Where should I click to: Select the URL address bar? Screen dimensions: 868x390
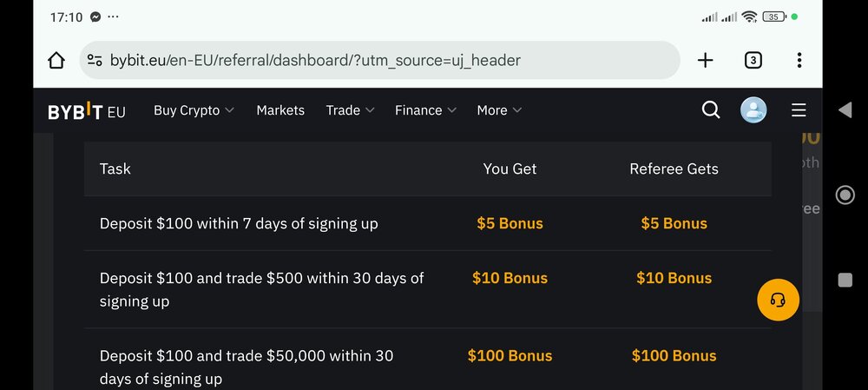pyautogui.click(x=380, y=60)
